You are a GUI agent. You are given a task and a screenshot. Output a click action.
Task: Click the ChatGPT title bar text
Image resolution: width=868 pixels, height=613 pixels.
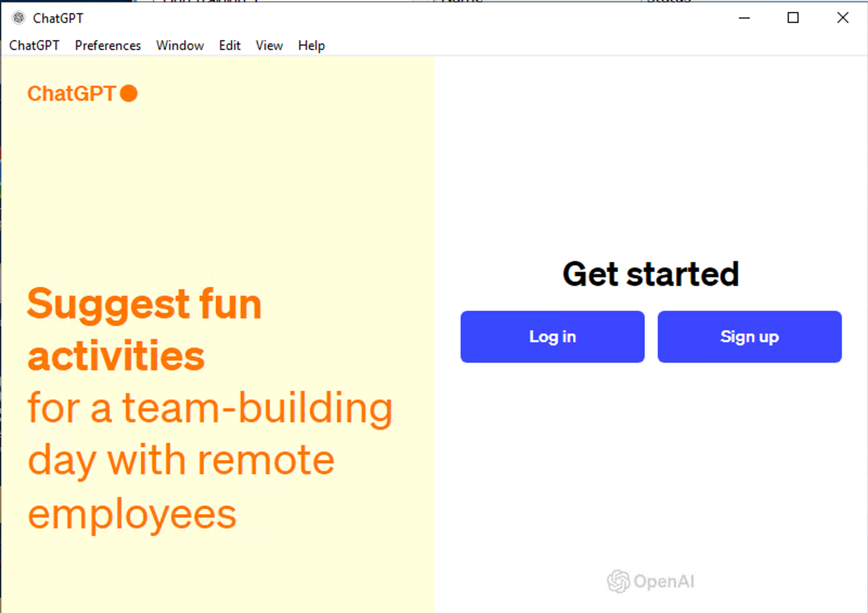tap(58, 18)
